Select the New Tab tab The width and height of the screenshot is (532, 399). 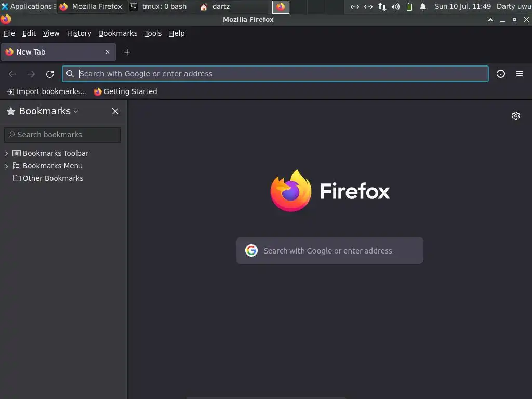pos(58,52)
